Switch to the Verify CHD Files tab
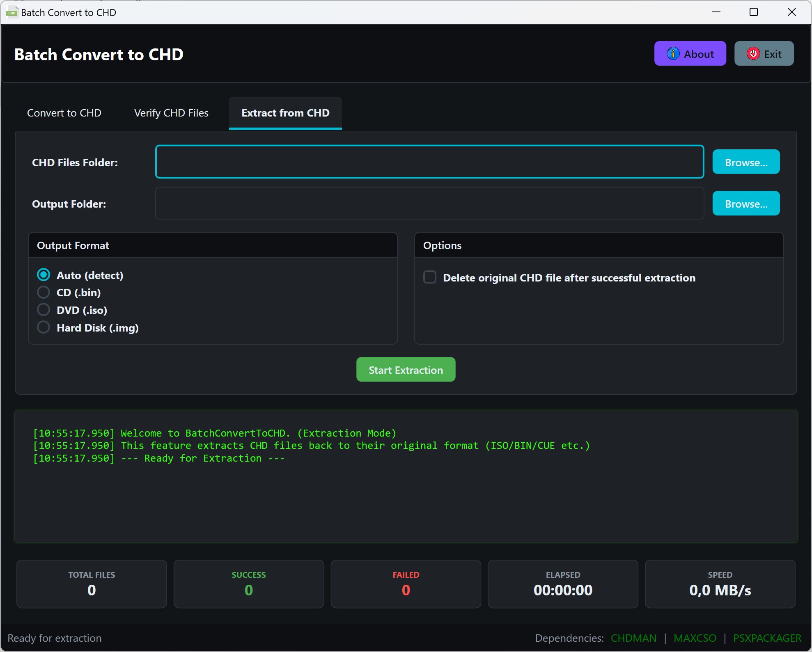 171,113
